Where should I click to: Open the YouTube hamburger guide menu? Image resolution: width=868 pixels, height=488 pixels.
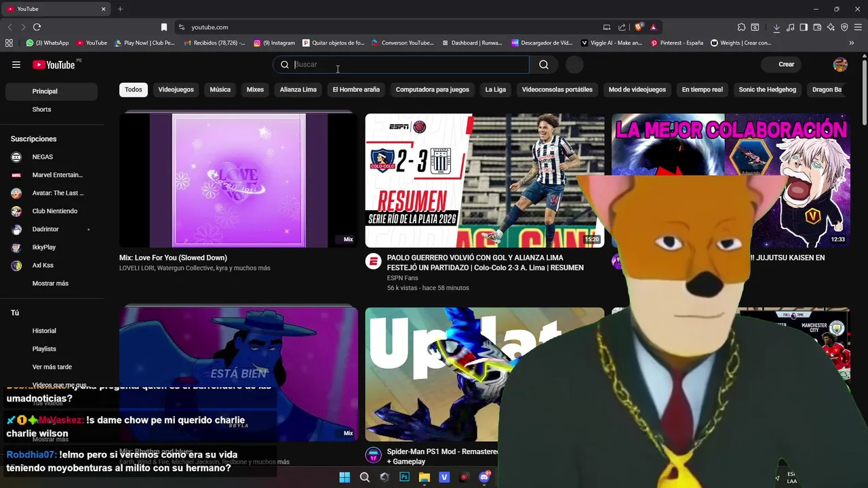coord(16,64)
